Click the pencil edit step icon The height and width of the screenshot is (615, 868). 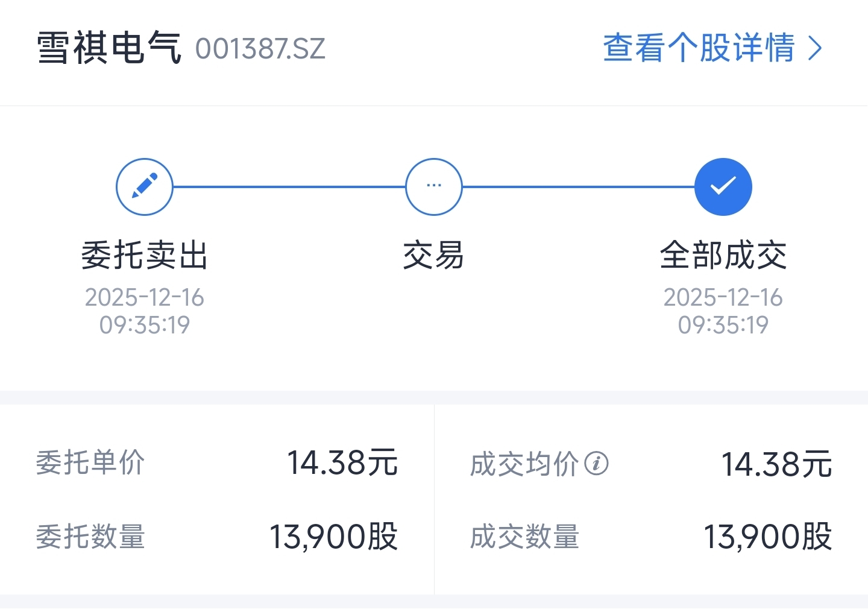(145, 187)
